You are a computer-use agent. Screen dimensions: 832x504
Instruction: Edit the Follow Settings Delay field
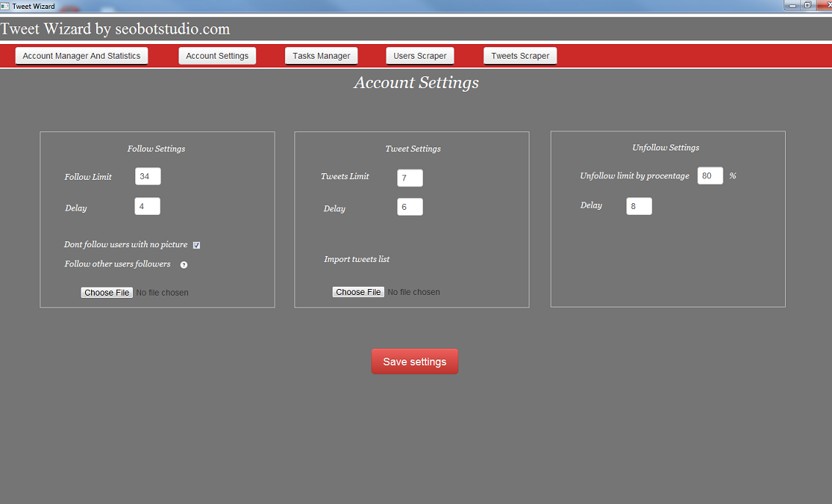(148, 206)
